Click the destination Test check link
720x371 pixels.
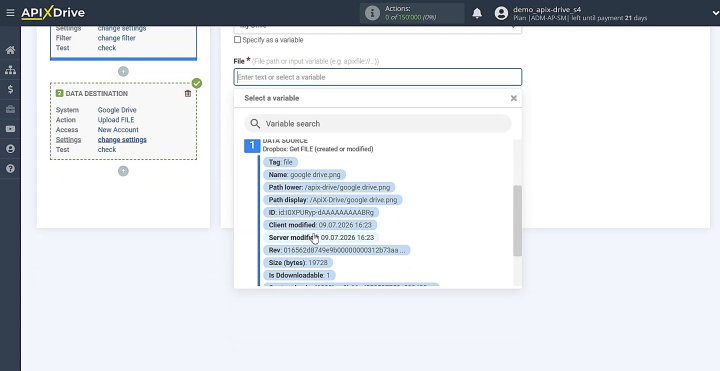(107, 150)
